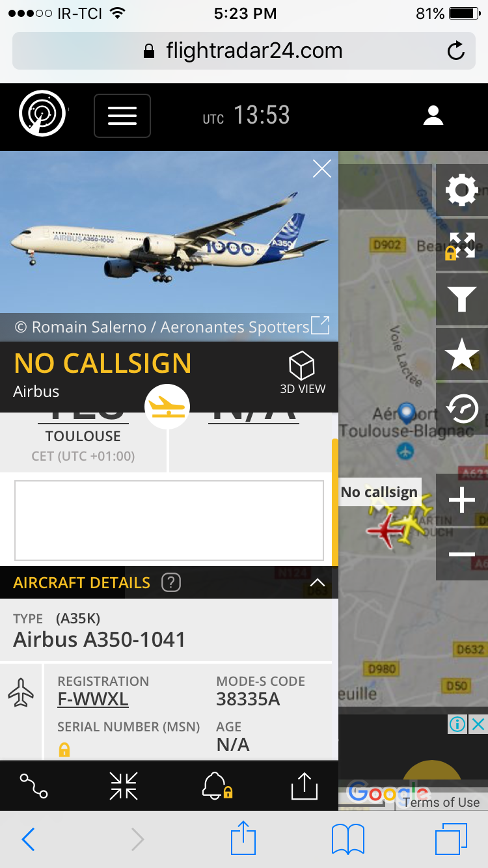488x868 pixels.
Task: Open Aircraft Details help question mark
Action: coord(170,582)
